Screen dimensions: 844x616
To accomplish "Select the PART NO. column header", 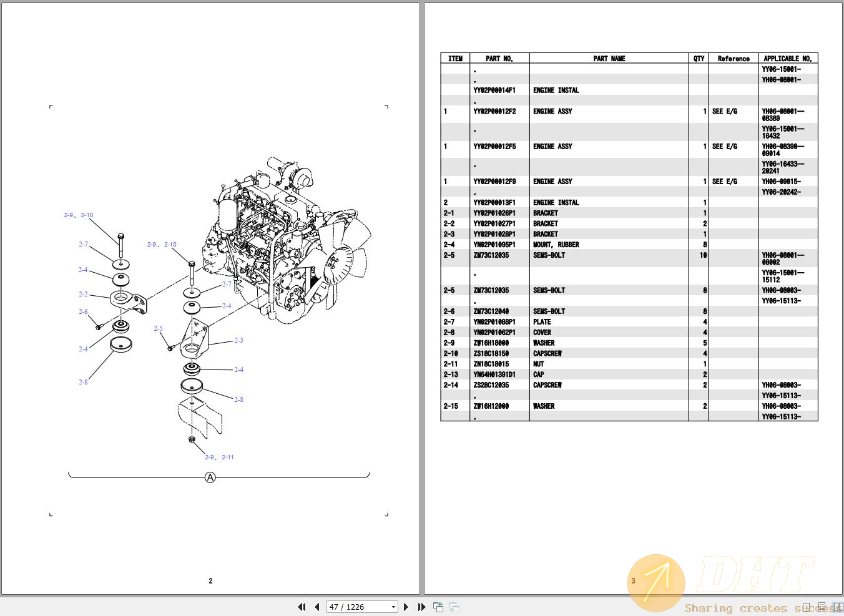I will point(499,59).
